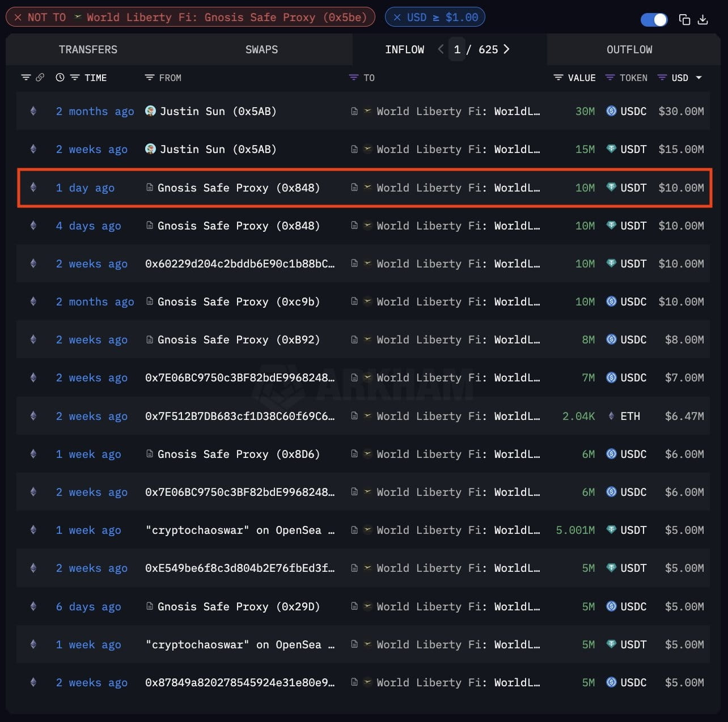Click contract icon beside Gnosis Safe Proxy (0xc9b)

150,301
